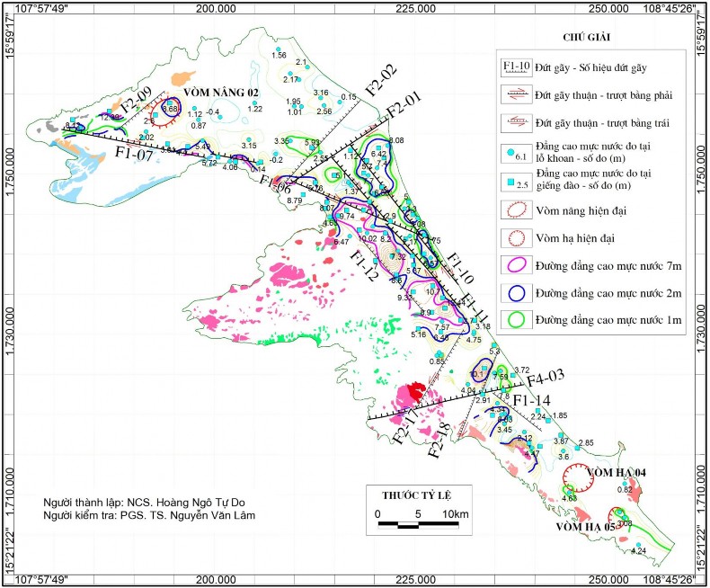Click the F4-03 fault label
Image resolution: width=710 pixels, height=588 pixels.
(546, 376)
